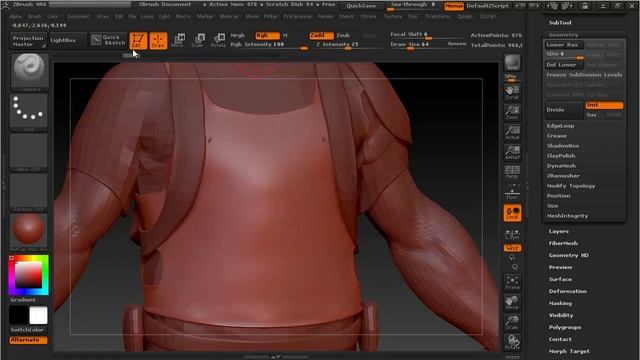Image resolution: width=640 pixels, height=360 pixels.
Task: Click the SwitchColor button
Action: 28,330
